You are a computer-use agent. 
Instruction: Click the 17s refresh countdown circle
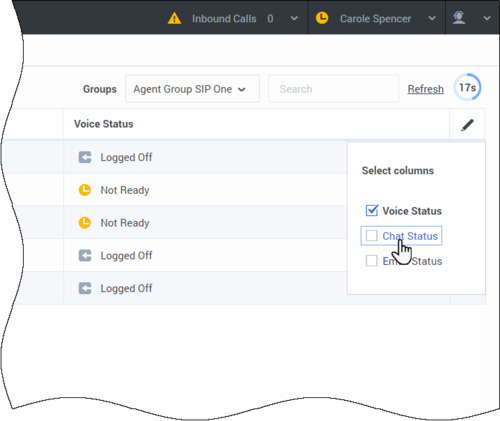(x=467, y=87)
